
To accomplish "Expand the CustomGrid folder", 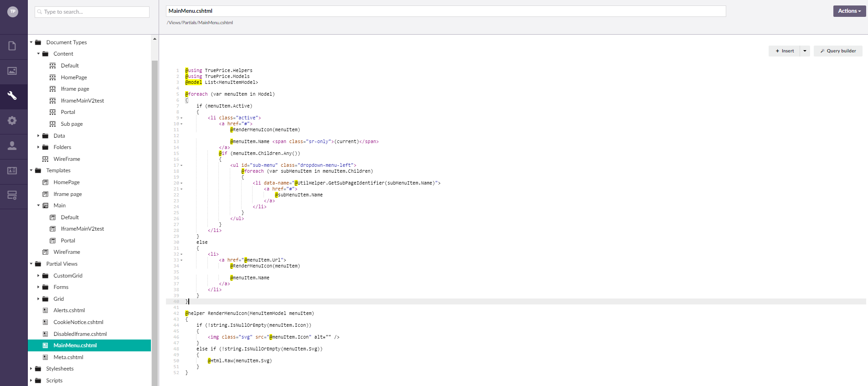I will click(38, 276).
